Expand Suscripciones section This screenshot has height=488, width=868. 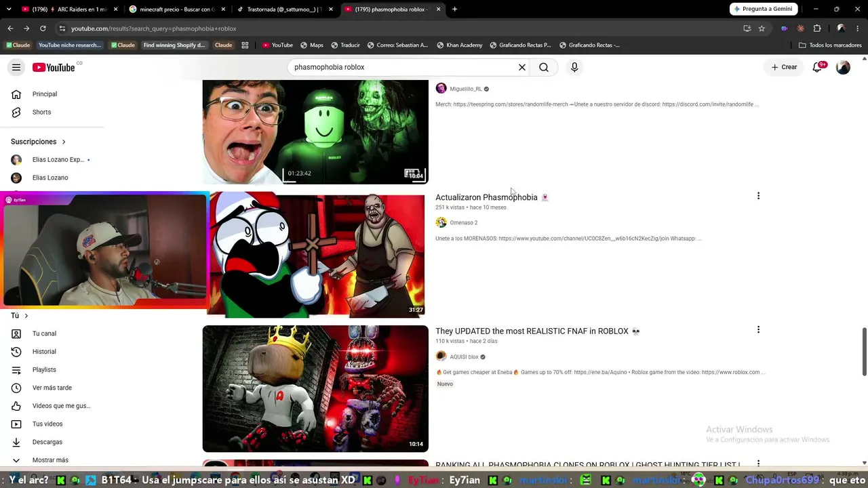point(39,142)
